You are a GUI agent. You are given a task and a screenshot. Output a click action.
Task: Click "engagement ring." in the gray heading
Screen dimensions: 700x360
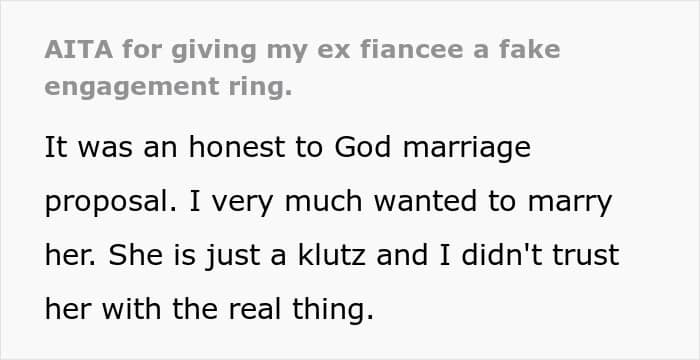[168, 87]
